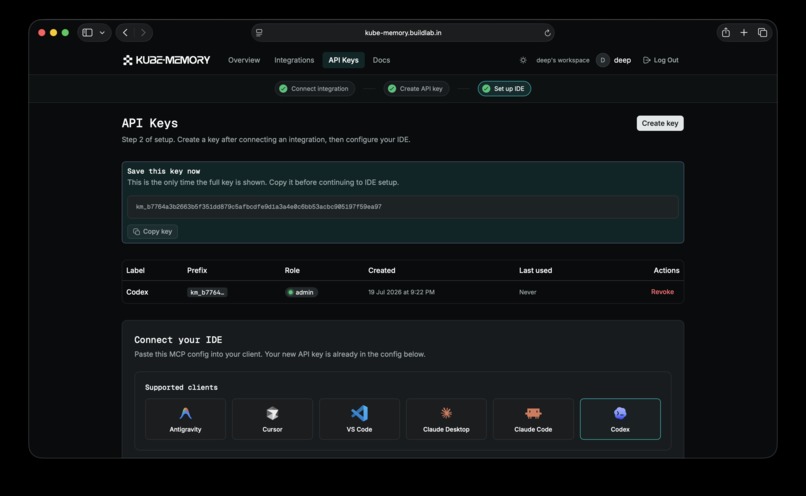Go to the Connect integration step
This screenshot has width=806, height=496.
tap(315, 89)
